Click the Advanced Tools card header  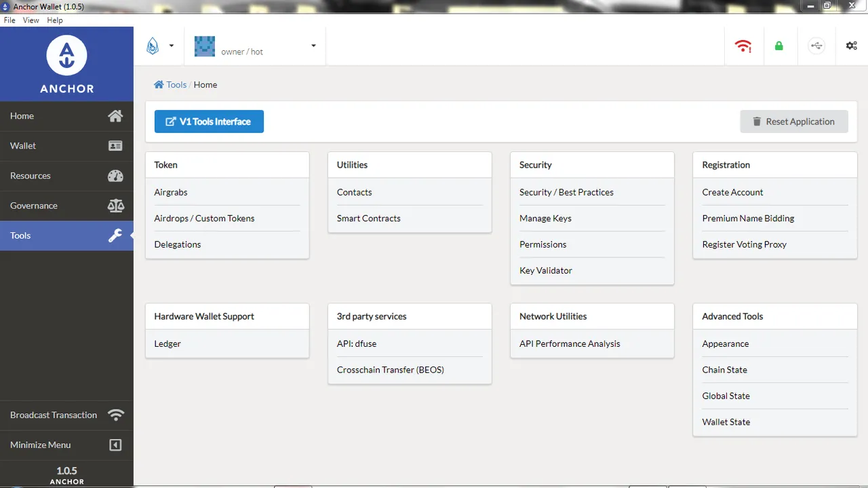click(x=775, y=316)
